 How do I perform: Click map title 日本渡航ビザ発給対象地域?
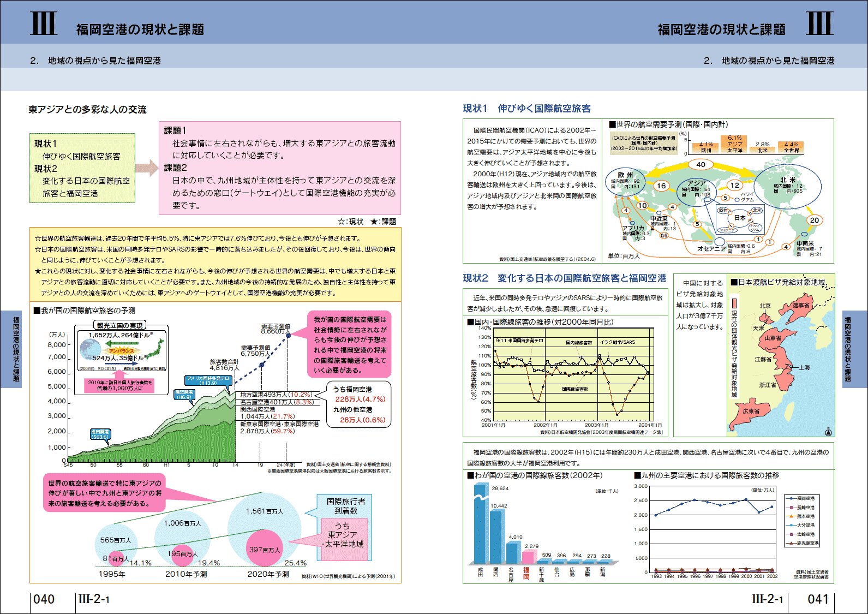778,282
